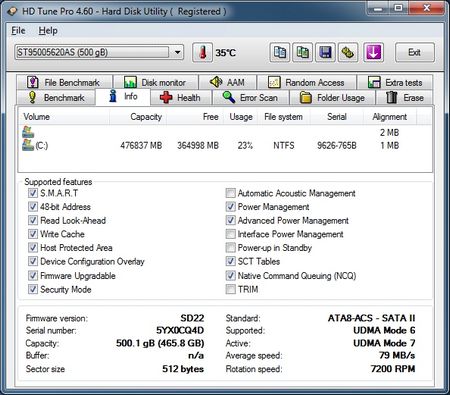The width and height of the screenshot is (450, 395).
Task: Switch to the Disk monitor tab
Action: (156, 82)
